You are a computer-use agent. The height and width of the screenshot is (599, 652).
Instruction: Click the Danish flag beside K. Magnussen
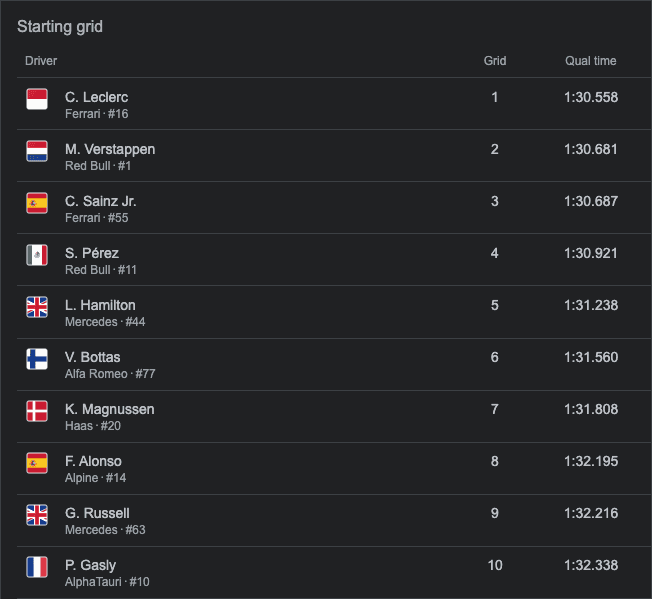[x=37, y=411]
